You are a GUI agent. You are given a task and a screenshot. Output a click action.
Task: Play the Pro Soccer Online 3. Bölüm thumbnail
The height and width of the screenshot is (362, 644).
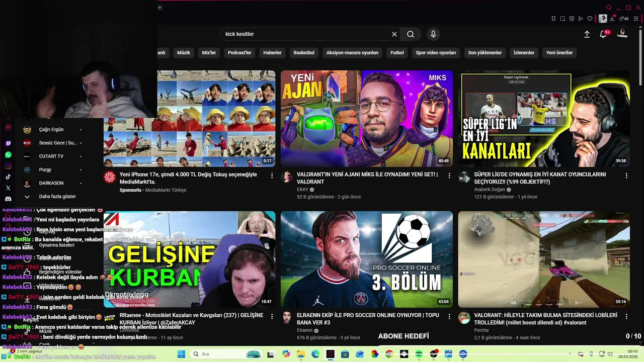pyautogui.click(x=367, y=259)
